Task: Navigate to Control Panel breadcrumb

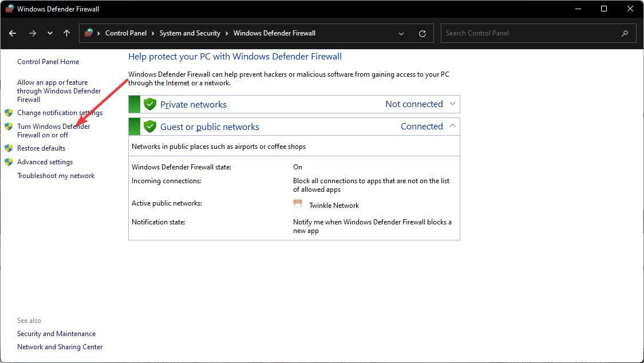Action: [127, 33]
